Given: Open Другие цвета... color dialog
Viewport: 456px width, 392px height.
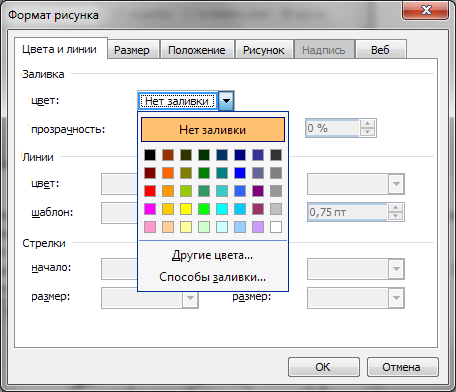Looking at the screenshot, I should [213, 255].
